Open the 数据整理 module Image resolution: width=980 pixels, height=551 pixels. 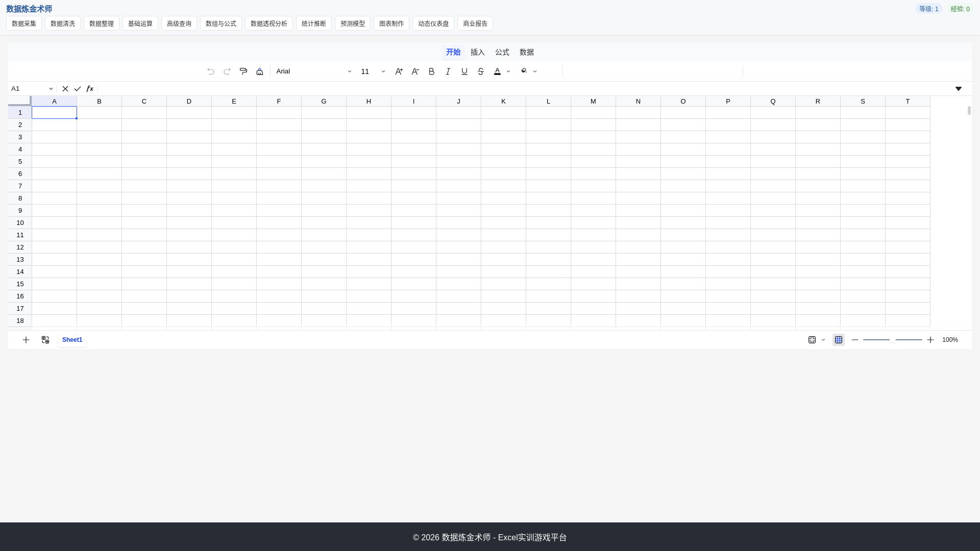tap(102, 23)
